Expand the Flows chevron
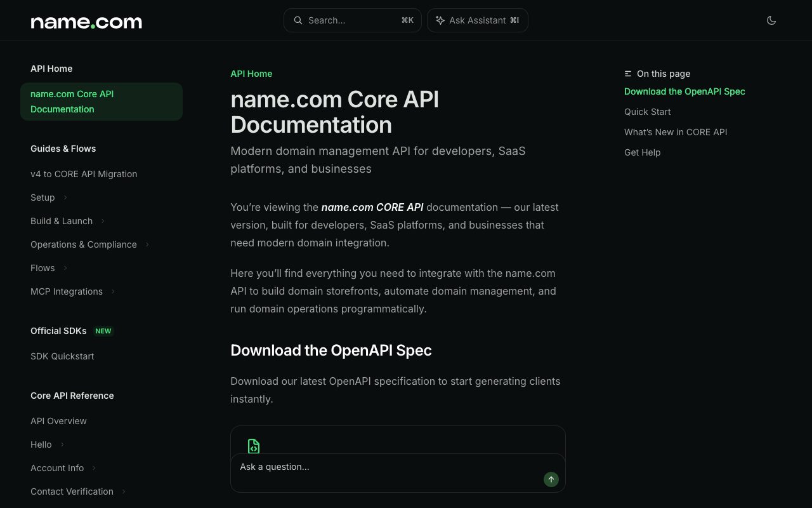The height and width of the screenshot is (508, 812). pos(65,268)
